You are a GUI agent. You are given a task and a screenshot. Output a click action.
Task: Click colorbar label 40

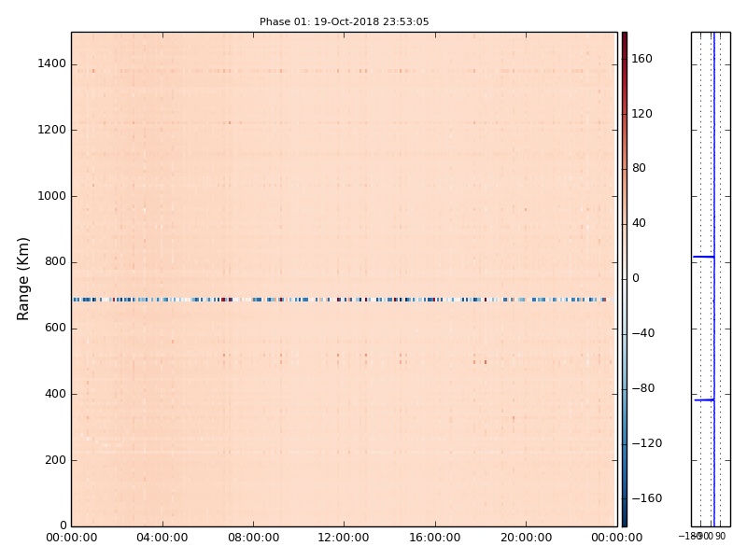[639, 223]
